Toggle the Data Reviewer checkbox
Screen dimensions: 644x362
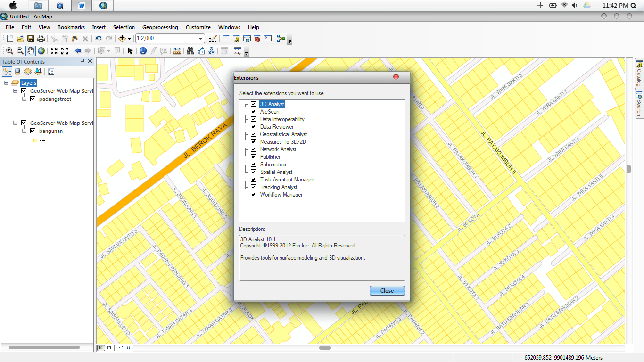coord(253,127)
